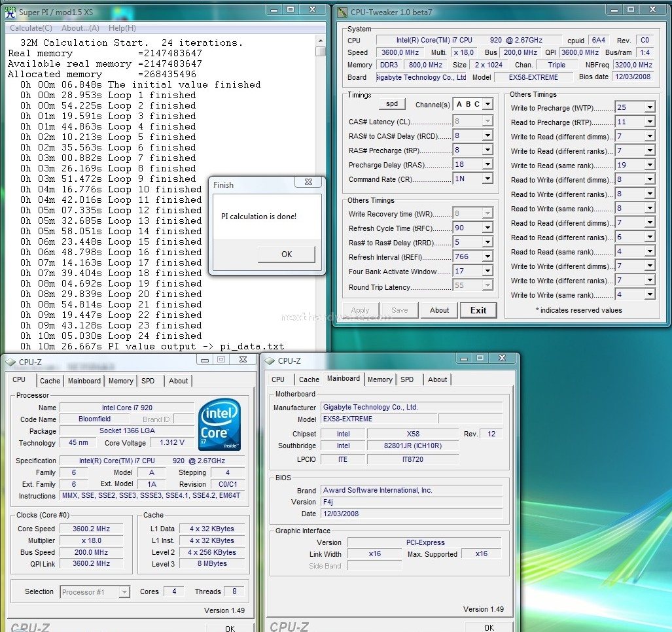Click the Super PI title bar icon
Image resolution: width=672 pixels, height=632 pixels.
tap(10, 12)
